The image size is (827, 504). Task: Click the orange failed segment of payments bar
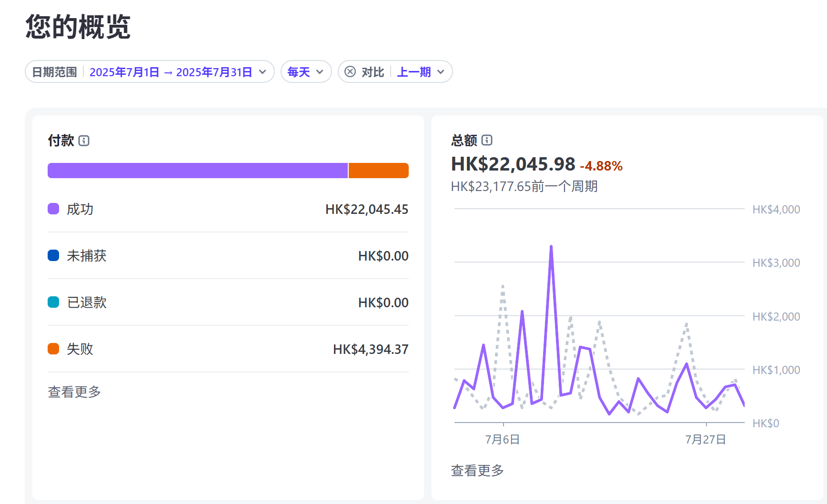pos(378,171)
